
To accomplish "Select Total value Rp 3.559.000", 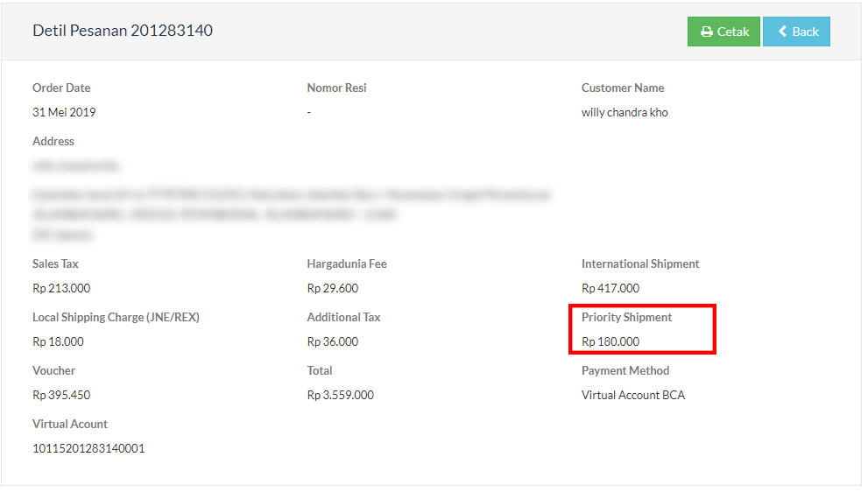I will (x=341, y=395).
